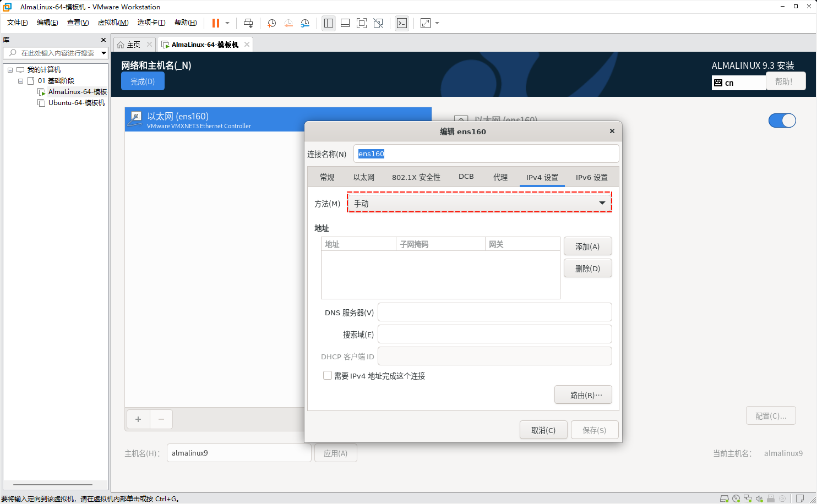This screenshot has height=504, width=817.
Task: Click the network adapter icon in the status bar
Action: [748, 499]
